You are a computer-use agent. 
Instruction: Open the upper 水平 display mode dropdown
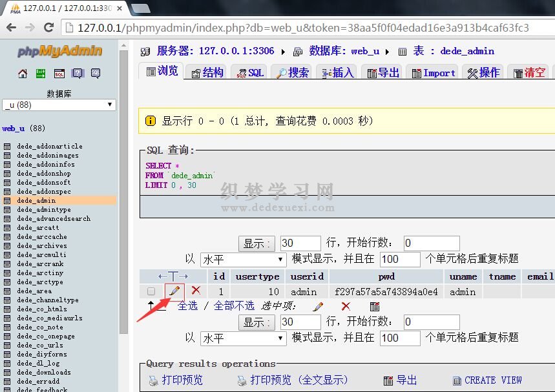click(243, 260)
